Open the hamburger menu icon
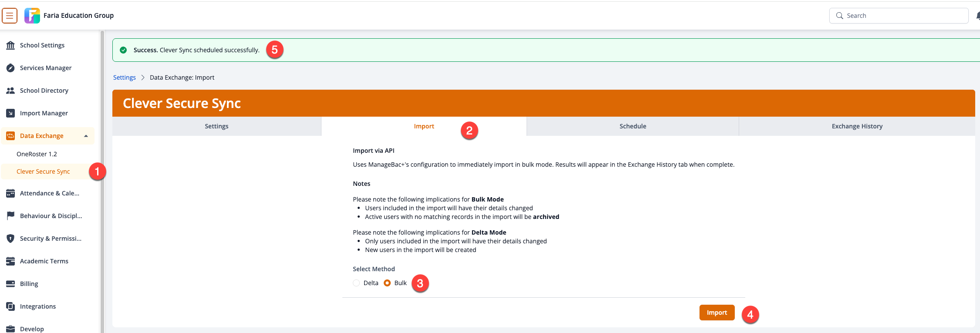Viewport: 980px width, 333px height. point(10,16)
